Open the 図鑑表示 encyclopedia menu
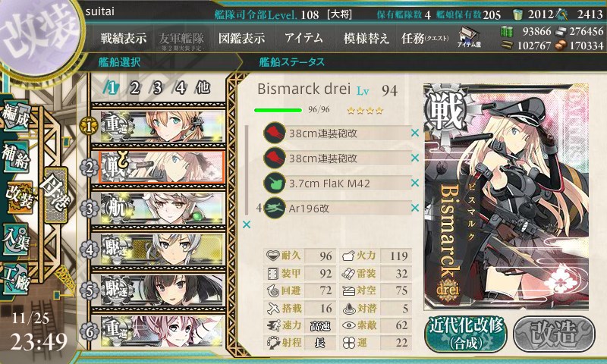This screenshot has height=364, width=607. [241, 38]
